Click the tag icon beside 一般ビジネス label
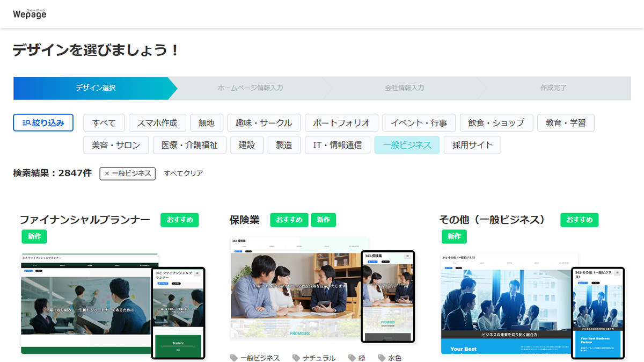The width and height of the screenshot is (644, 362). click(233, 357)
